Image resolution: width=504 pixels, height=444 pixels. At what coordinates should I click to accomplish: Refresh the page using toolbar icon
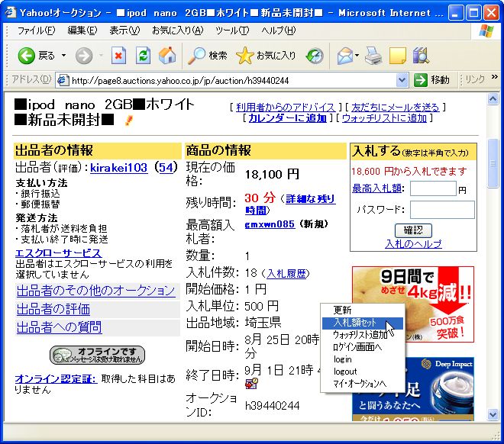point(143,56)
